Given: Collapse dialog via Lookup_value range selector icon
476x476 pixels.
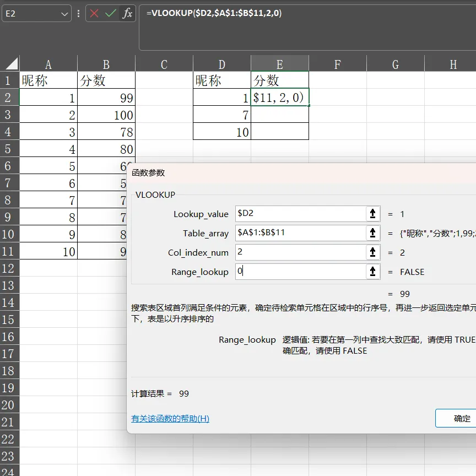Looking at the screenshot, I should pos(373,214).
